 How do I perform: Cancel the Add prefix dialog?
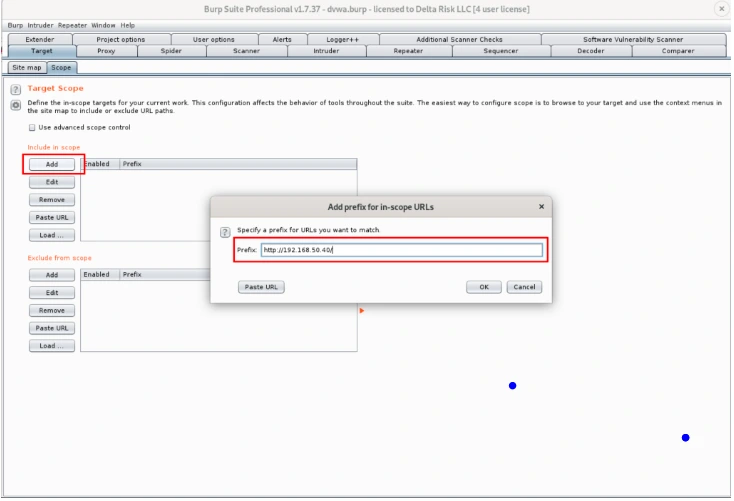coord(524,287)
